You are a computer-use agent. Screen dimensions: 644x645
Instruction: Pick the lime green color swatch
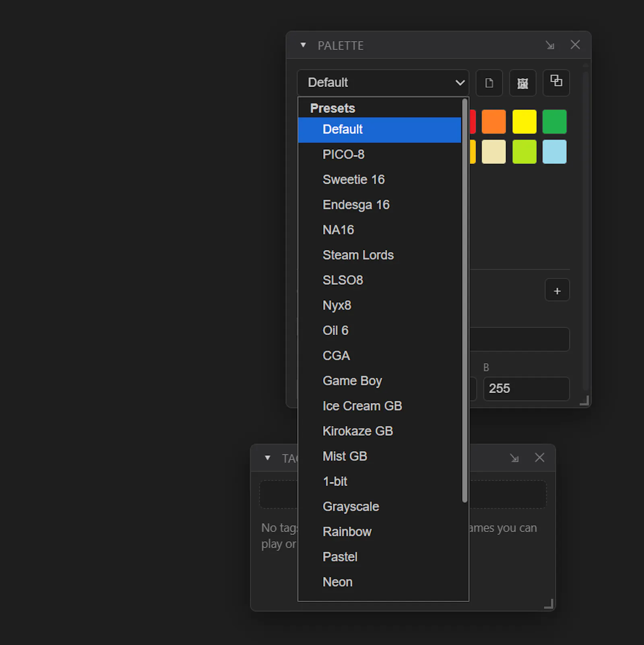524,152
